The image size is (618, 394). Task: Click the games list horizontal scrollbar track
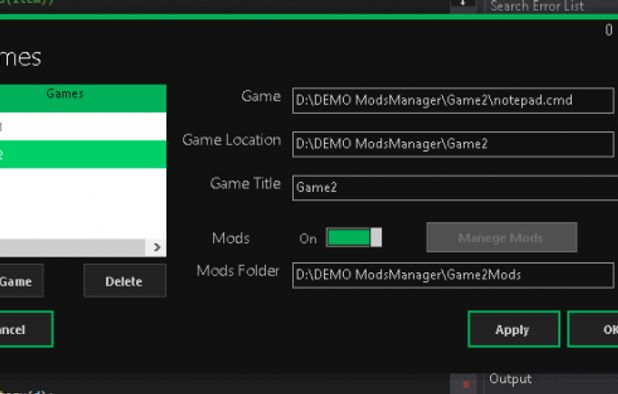tap(73, 247)
